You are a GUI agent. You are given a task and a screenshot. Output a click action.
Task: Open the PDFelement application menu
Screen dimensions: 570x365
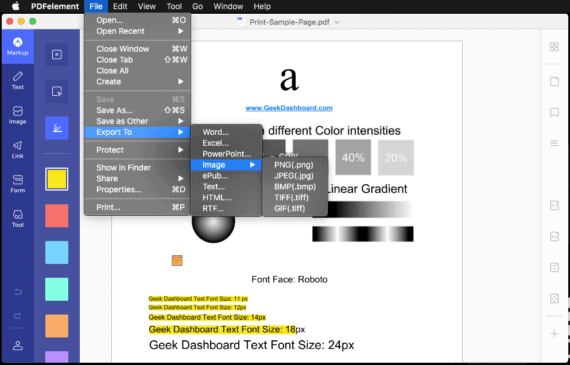click(x=55, y=6)
